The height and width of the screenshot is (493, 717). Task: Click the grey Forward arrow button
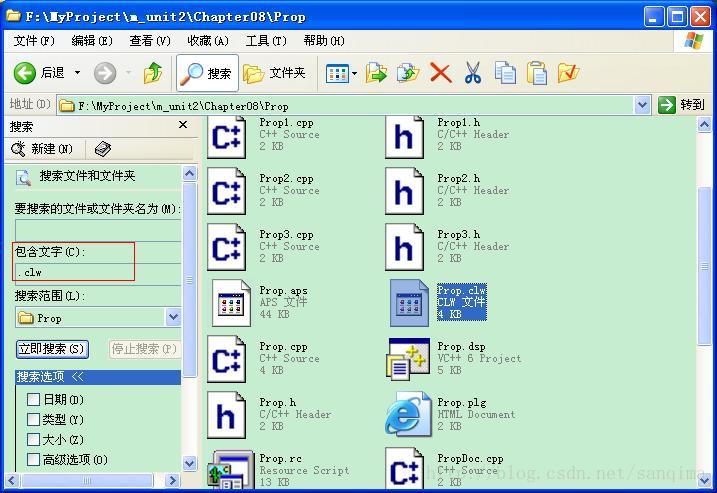pos(105,73)
